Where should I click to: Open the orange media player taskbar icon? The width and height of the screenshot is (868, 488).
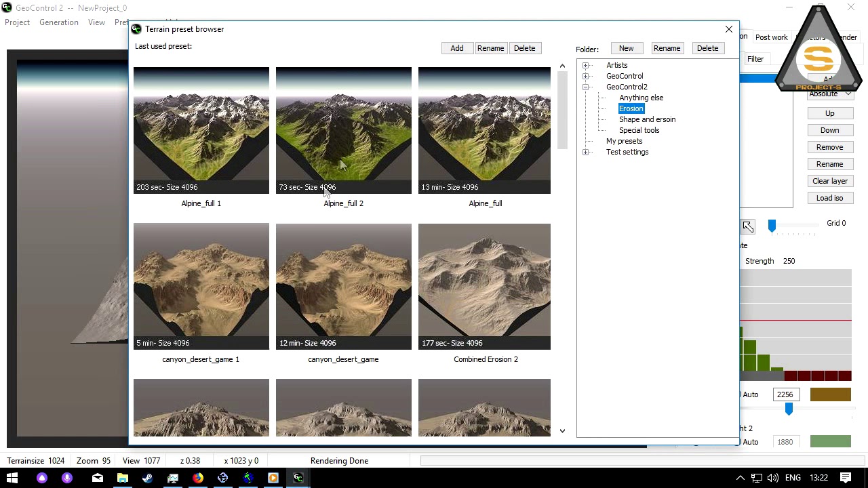(x=273, y=478)
